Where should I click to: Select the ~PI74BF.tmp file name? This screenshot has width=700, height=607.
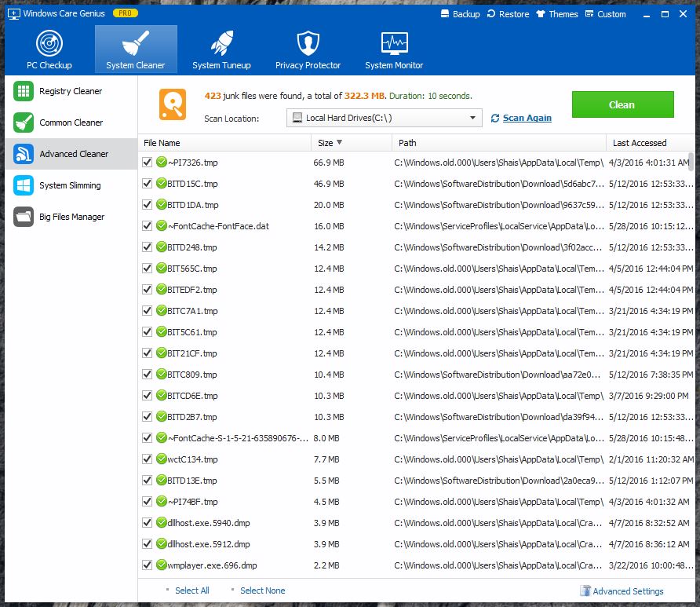point(193,502)
